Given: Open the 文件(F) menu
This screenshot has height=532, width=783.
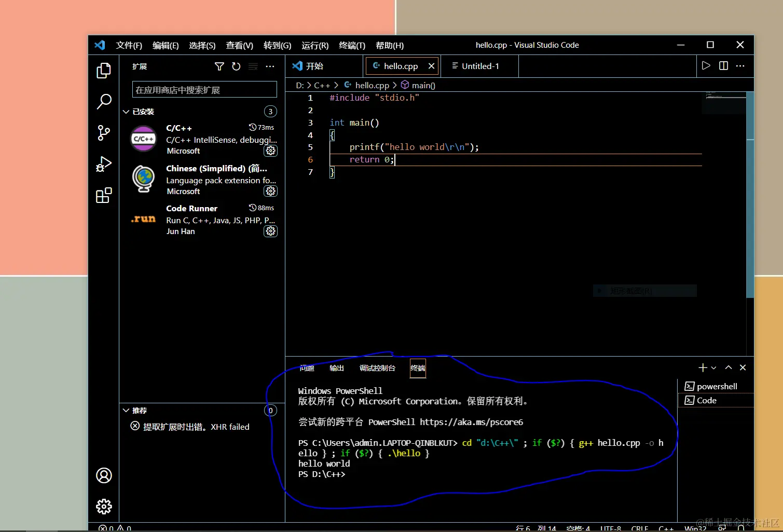Looking at the screenshot, I should click(129, 45).
